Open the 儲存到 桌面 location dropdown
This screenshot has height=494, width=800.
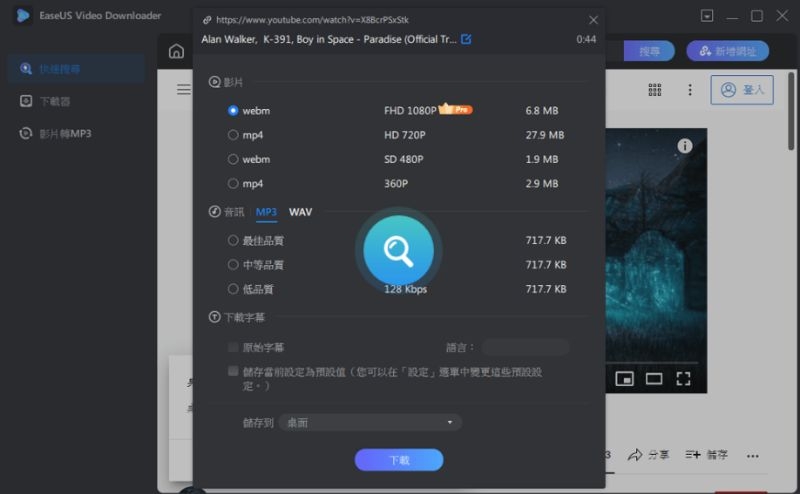[370, 423]
